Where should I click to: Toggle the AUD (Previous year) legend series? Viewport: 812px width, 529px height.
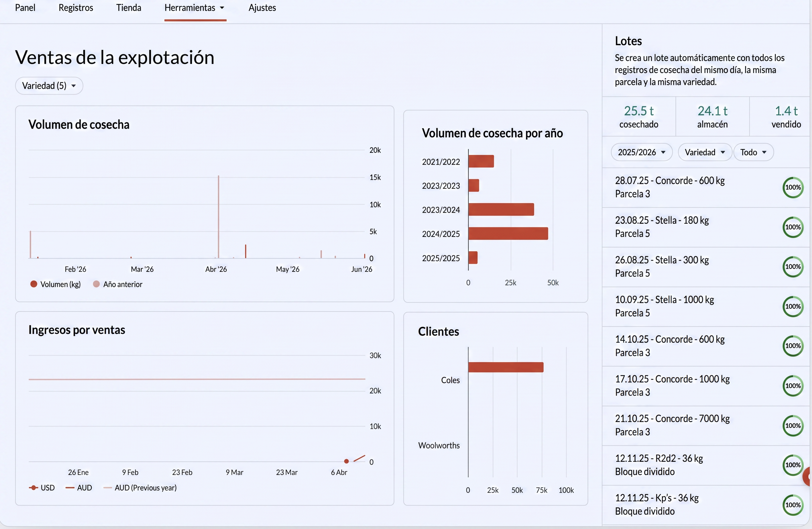(x=140, y=487)
